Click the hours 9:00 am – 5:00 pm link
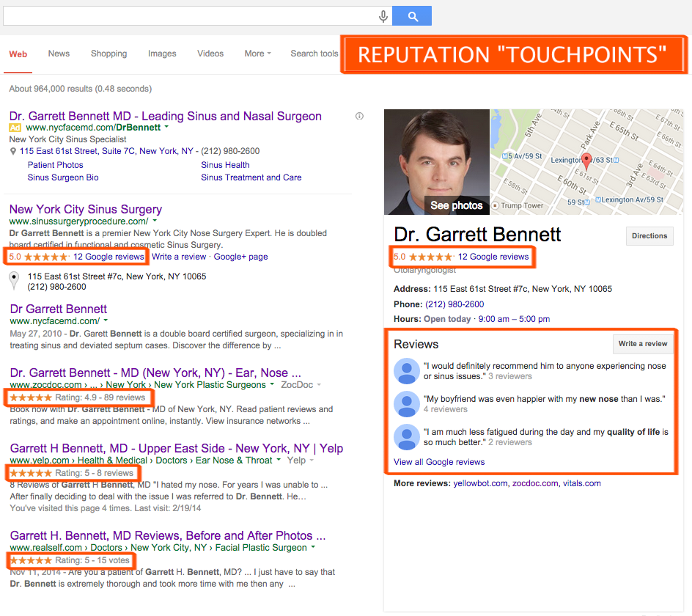The image size is (692, 616). (514, 319)
